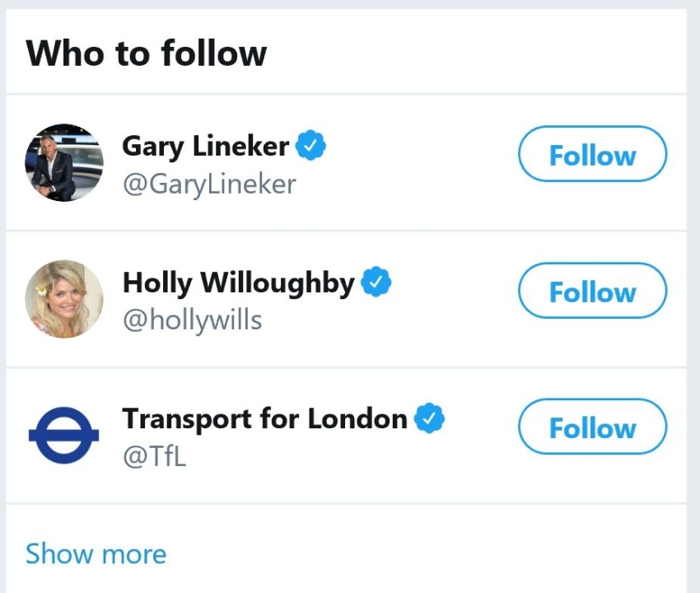Open Holly Willoughby's profile photo
700x593 pixels.
(x=64, y=299)
